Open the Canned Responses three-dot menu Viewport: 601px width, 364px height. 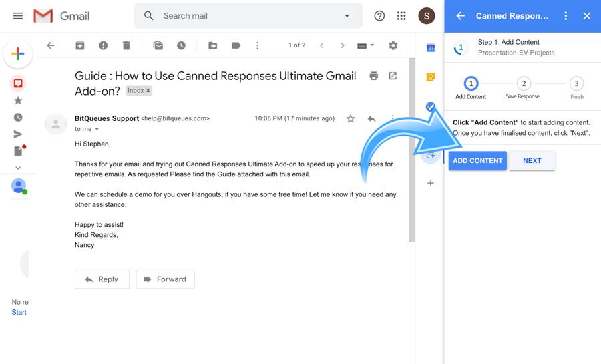point(566,16)
